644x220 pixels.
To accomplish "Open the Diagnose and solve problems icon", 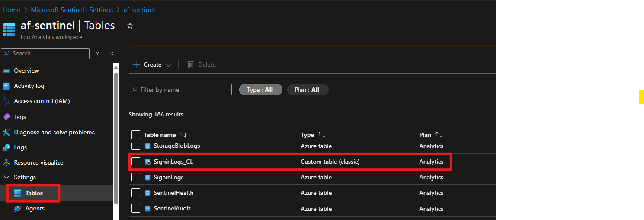I will (6, 132).
